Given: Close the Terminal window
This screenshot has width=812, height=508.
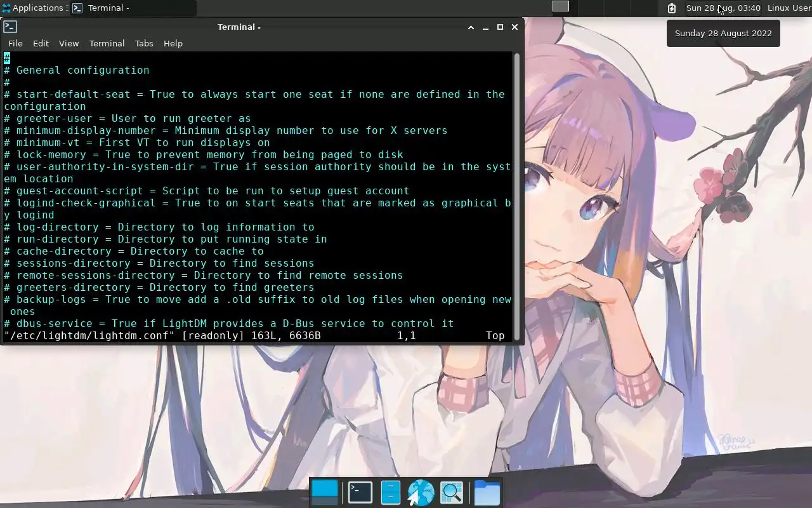Looking at the screenshot, I should click(x=514, y=27).
